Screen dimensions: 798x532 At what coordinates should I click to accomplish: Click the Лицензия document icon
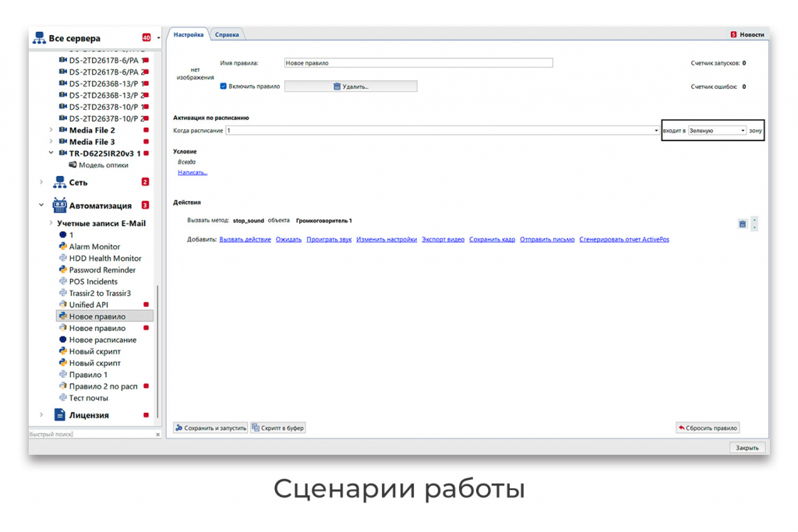point(59,415)
